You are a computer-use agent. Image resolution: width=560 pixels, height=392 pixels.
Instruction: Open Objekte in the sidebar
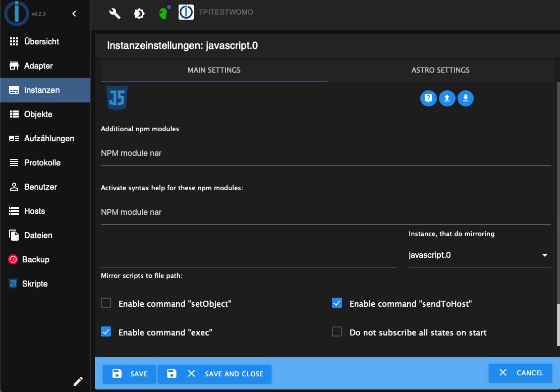45,114
